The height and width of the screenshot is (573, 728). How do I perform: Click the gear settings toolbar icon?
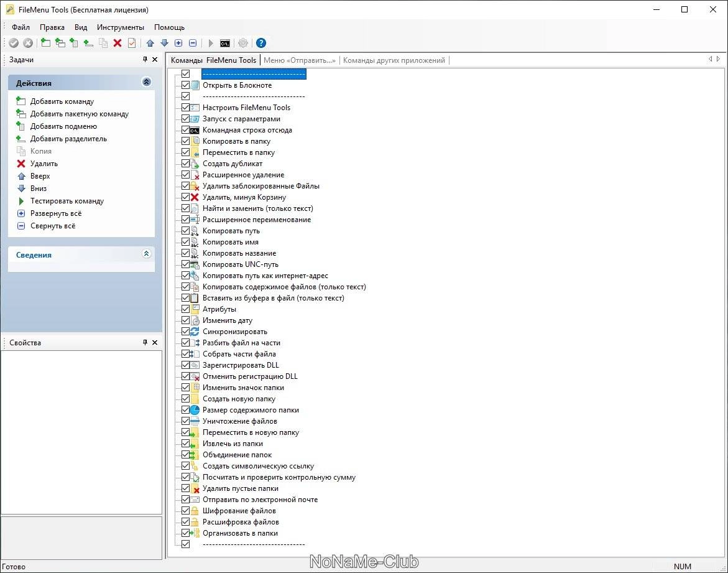243,43
